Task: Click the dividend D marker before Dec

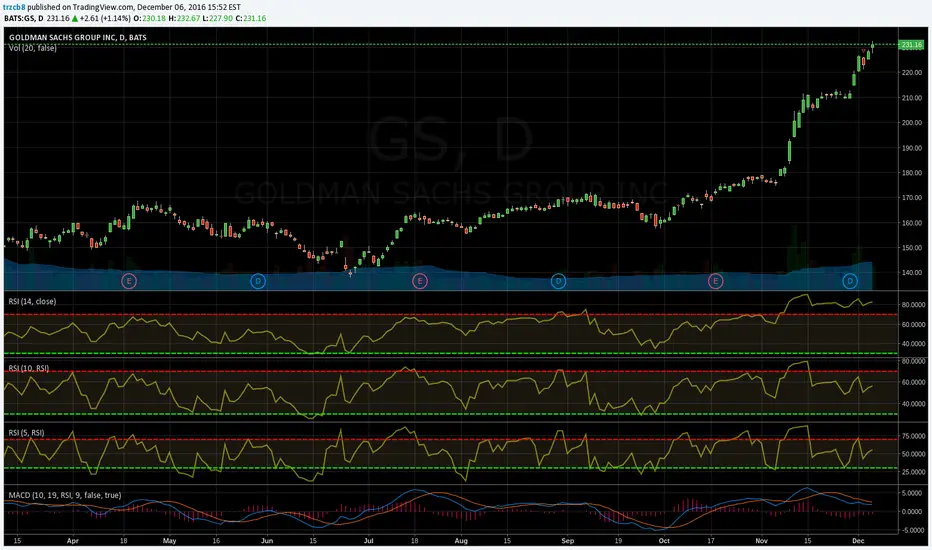Action: tap(850, 281)
